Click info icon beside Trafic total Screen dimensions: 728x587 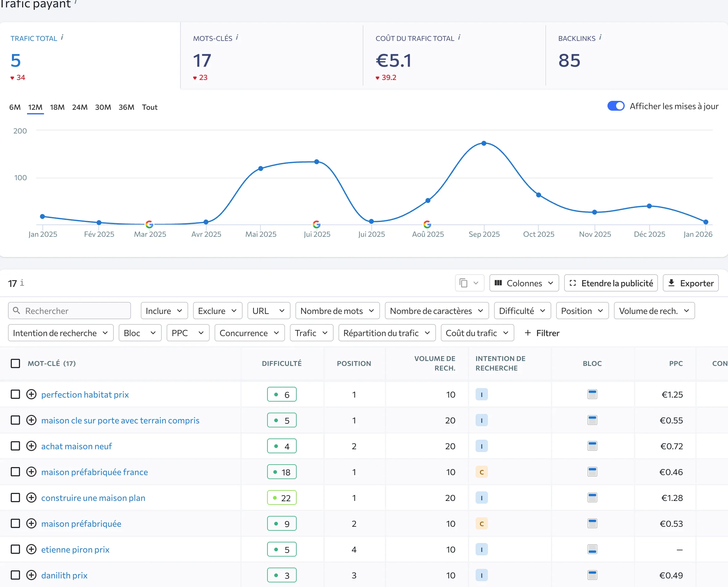click(62, 38)
